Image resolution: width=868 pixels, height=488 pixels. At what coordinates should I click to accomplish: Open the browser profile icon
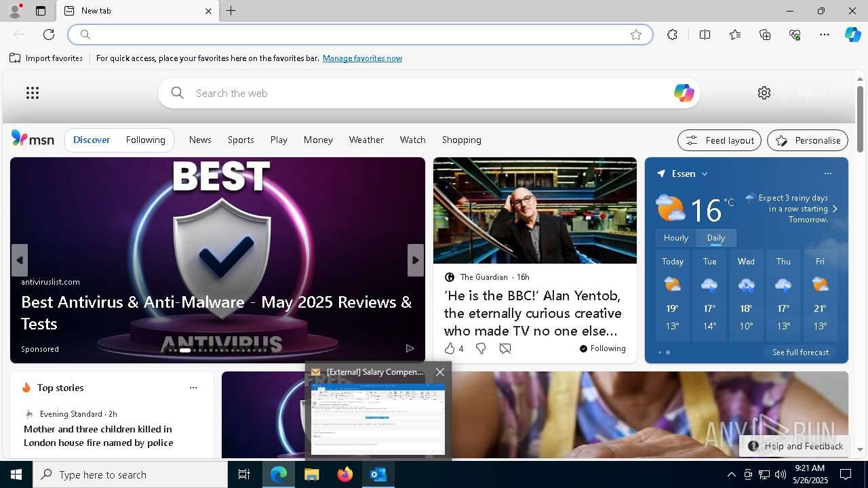pos(14,11)
